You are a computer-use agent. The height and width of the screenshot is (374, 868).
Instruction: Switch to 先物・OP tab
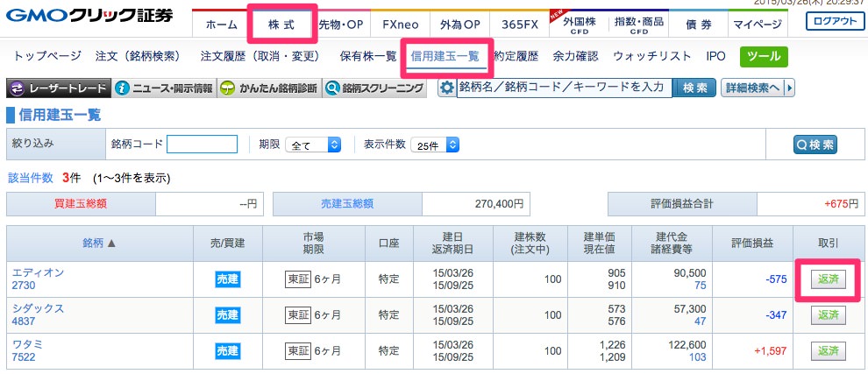point(341,25)
